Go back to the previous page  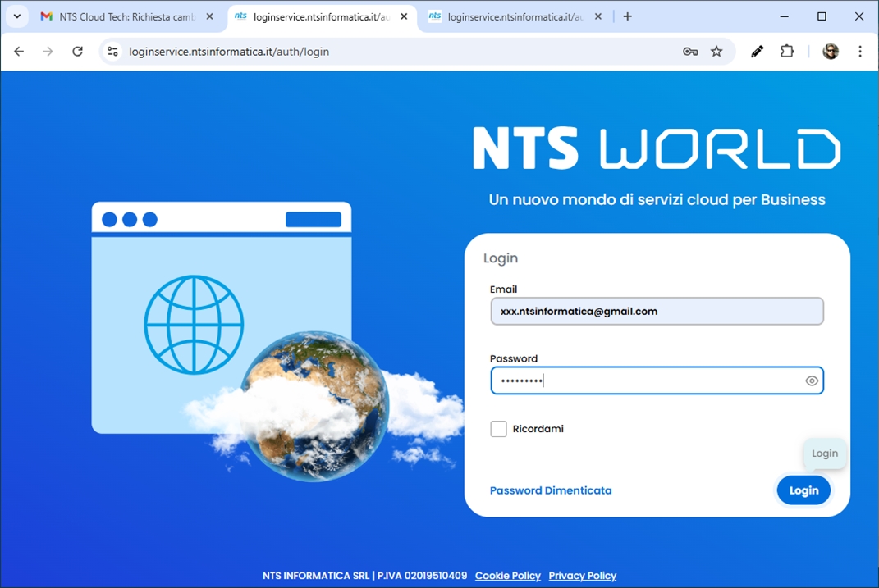[x=19, y=52]
